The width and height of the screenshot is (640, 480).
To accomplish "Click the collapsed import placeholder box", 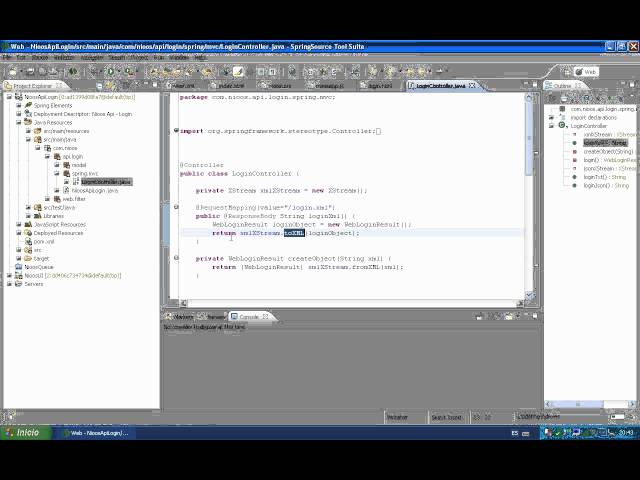I will (378, 131).
